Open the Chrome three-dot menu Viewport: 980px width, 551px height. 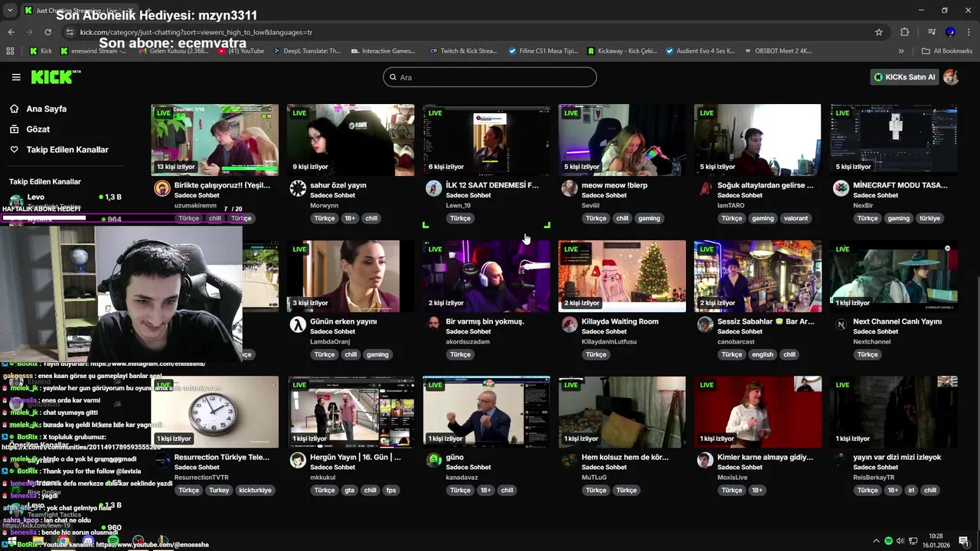[x=969, y=32]
